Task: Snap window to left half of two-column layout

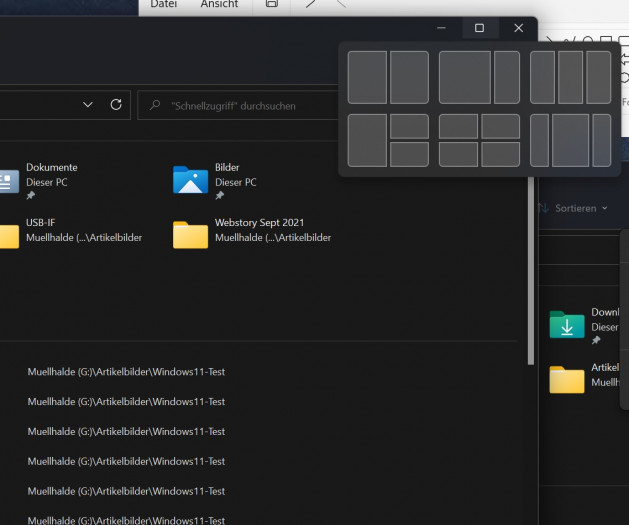Action: (367, 77)
